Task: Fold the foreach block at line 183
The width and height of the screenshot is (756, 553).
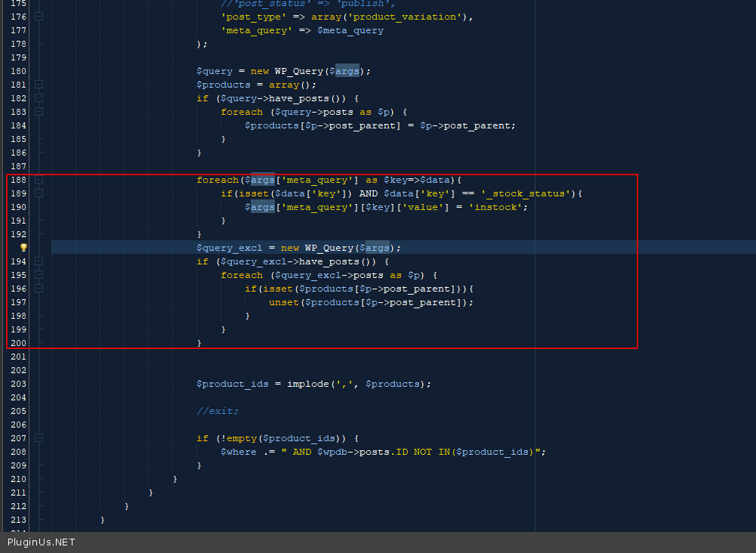Action: pos(39,112)
